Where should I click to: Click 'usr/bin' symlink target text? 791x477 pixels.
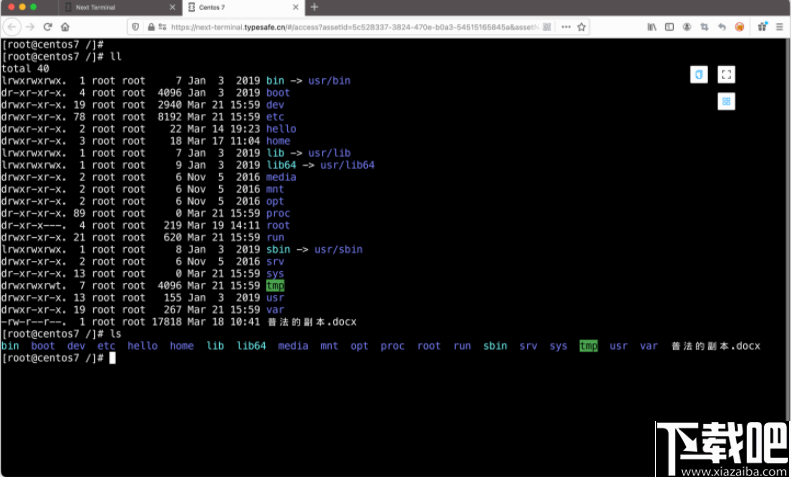(329, 81)
